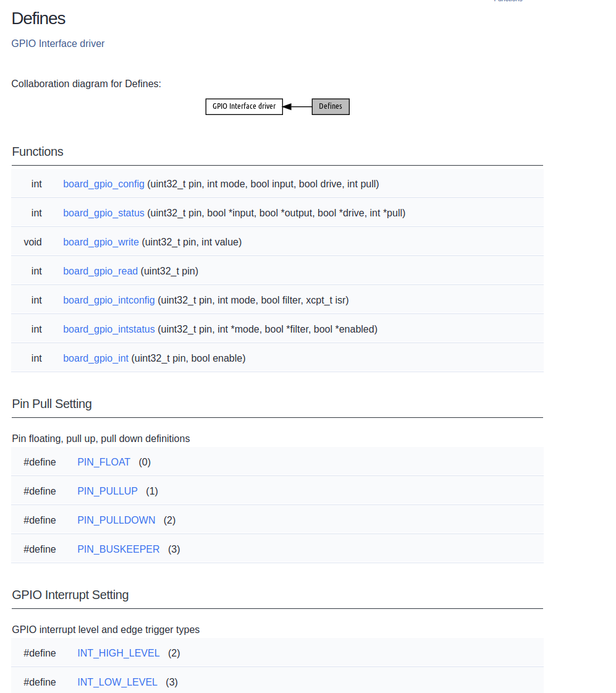Open the PIN_FLOAT define link
Screen dimensions: 616x693
(104, 462)
